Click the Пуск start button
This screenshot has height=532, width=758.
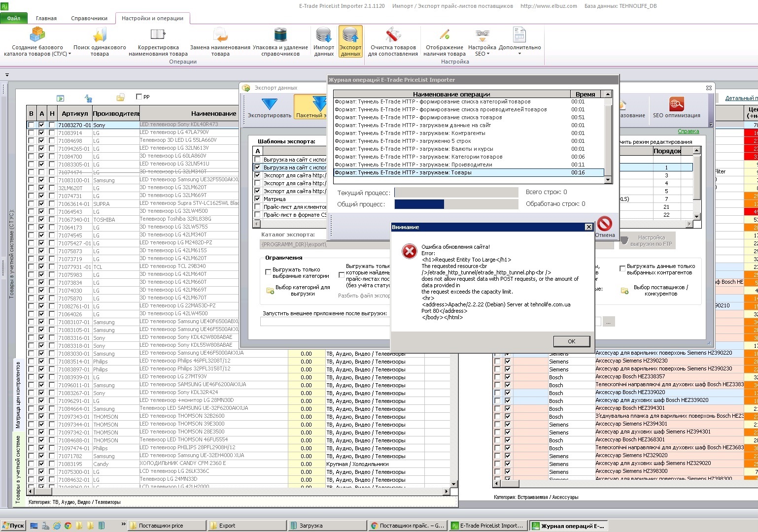pyautogui.click(x=13, y=526)
